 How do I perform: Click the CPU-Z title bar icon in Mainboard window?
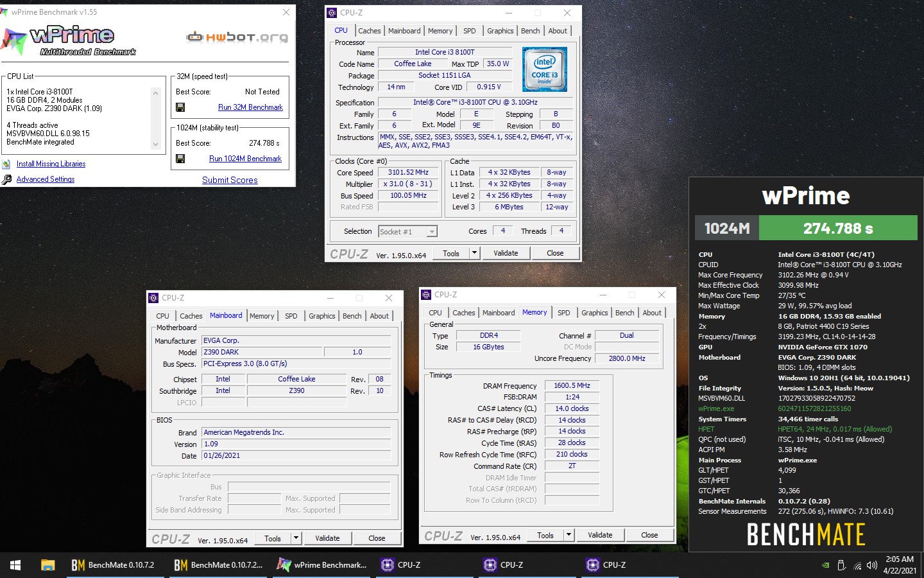(153, 298)
